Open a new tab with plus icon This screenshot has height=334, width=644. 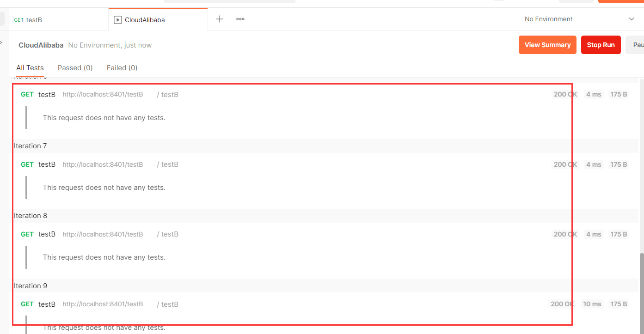point(220,19)
